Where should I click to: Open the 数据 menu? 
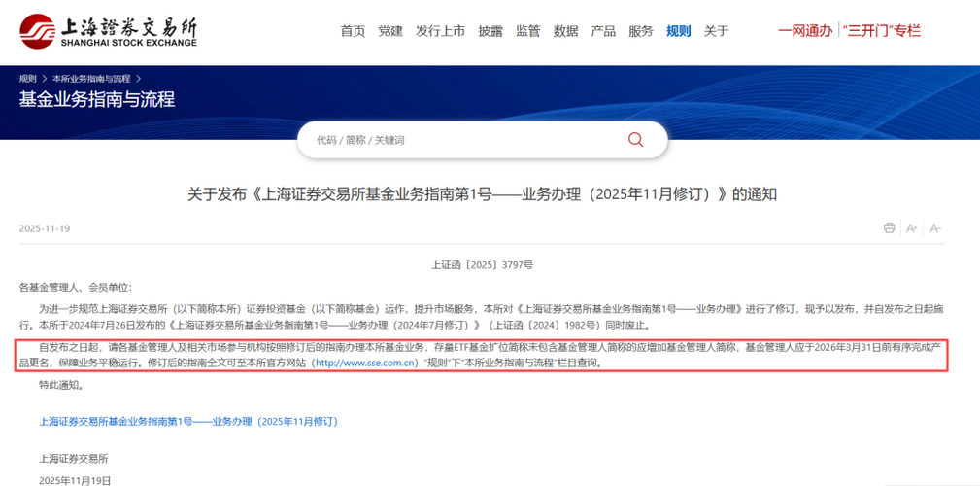tap(565, 31)
